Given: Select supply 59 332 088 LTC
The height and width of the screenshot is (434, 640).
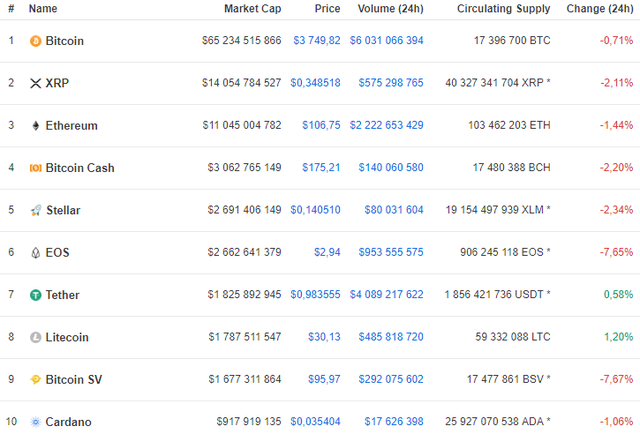Looking at the screenshot, I should pyautogui.click(x=513, y=337).
